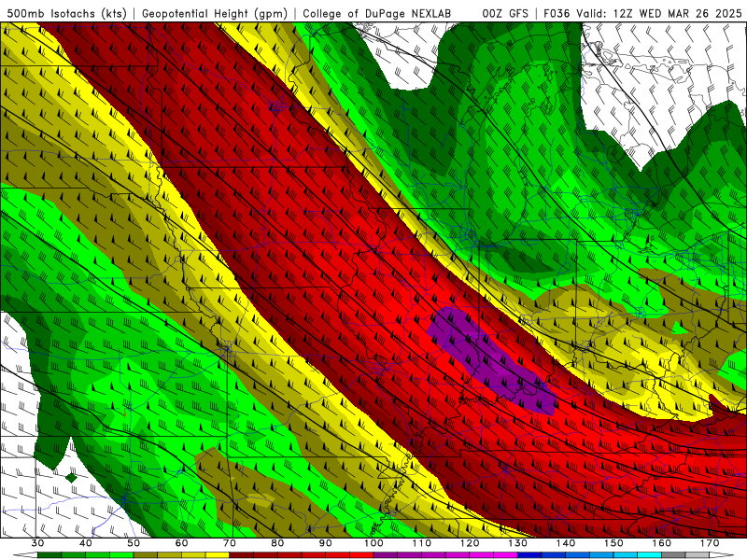Click the 140 knot scale label
Image resolution: width=747 pixels, height=560 pixels.
(x=566, y=543)
